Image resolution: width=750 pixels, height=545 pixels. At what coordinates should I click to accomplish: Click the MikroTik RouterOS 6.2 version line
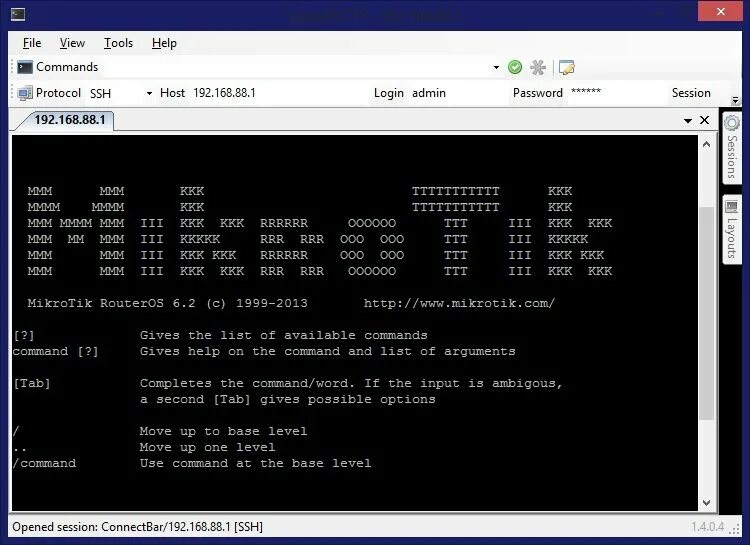[167, 303]
